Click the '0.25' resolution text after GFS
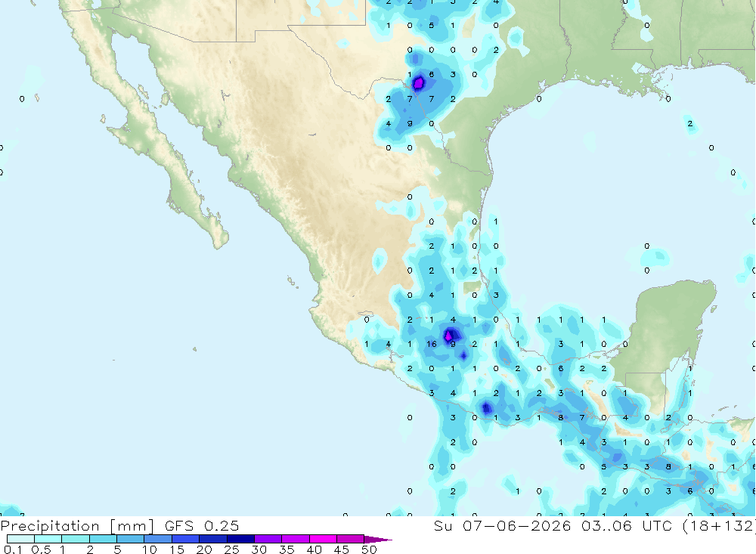The height and width of the screenshot is (554, 756). (222, 526)
